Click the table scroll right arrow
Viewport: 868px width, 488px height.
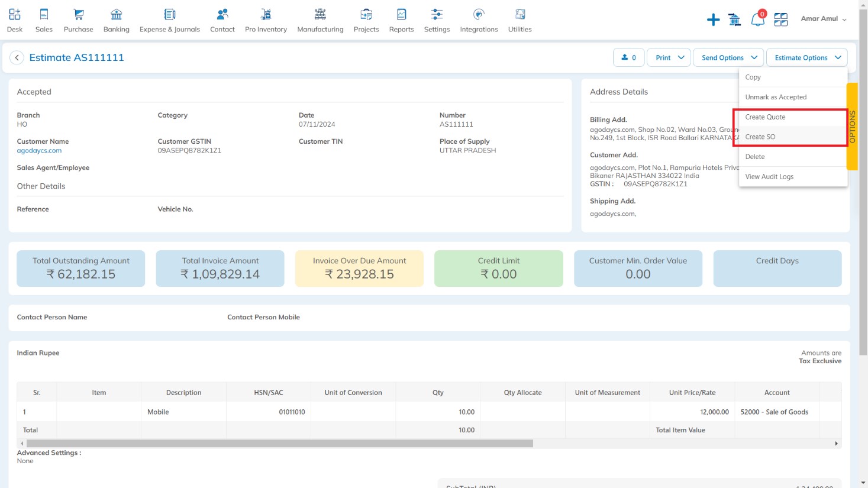pos(836,444)
